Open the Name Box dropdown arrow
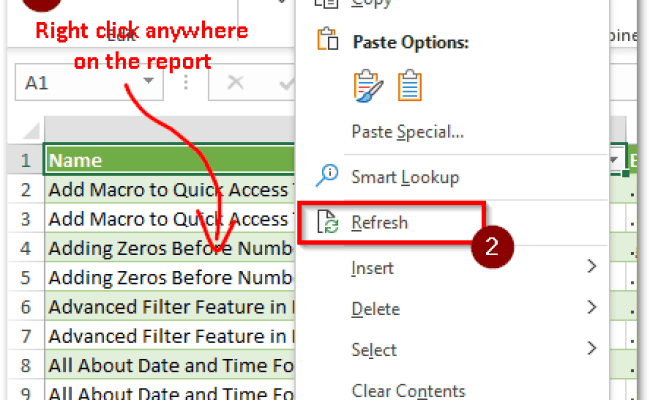The width and height of the screenshot is (650, 400). pos(148,81)
